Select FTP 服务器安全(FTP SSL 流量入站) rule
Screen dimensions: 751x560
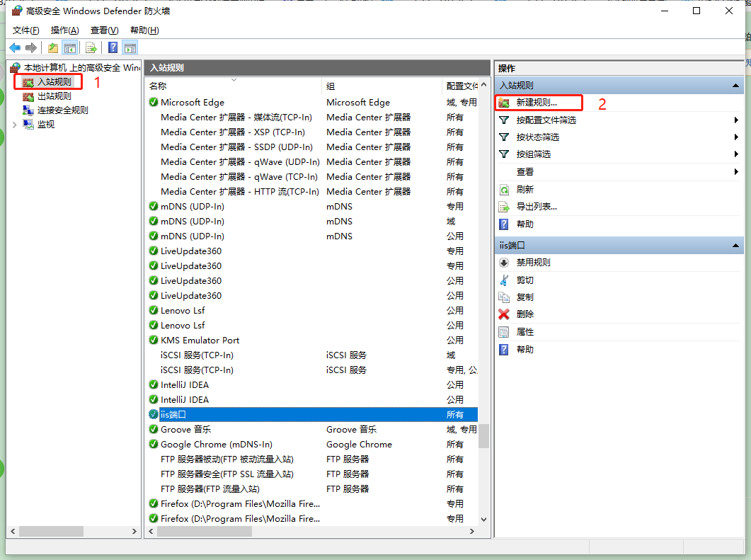[312, 474]
